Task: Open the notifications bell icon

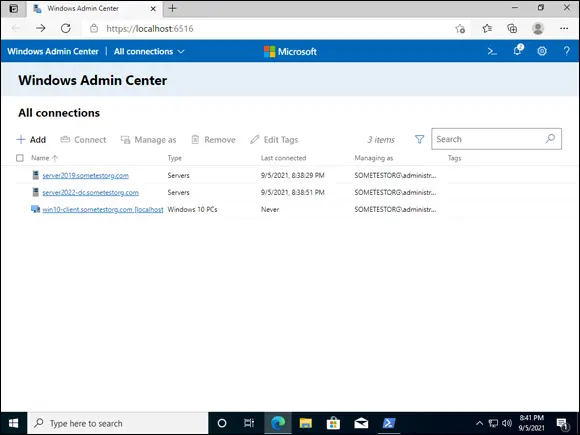Action: click(517, 50)
